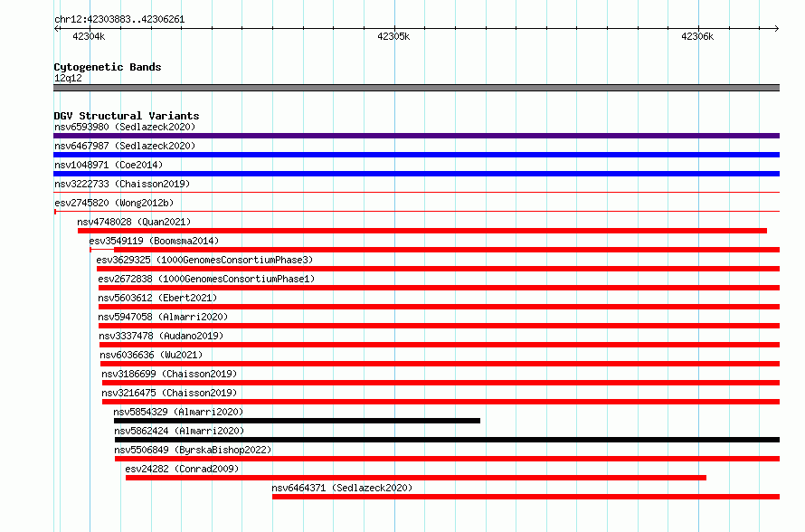
Task: Click the 42305k ruler label
Action: [393, 36]
